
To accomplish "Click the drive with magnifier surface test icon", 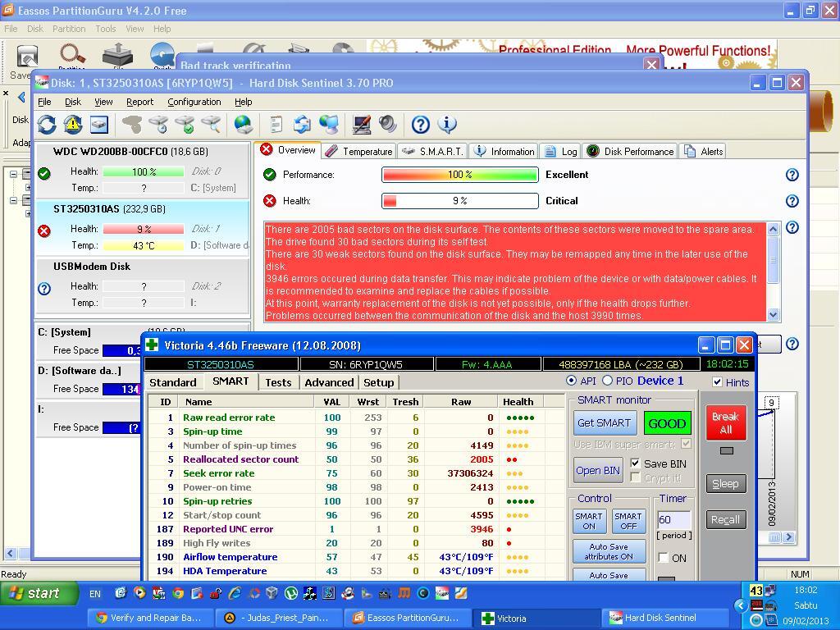I will click(212, 125).
